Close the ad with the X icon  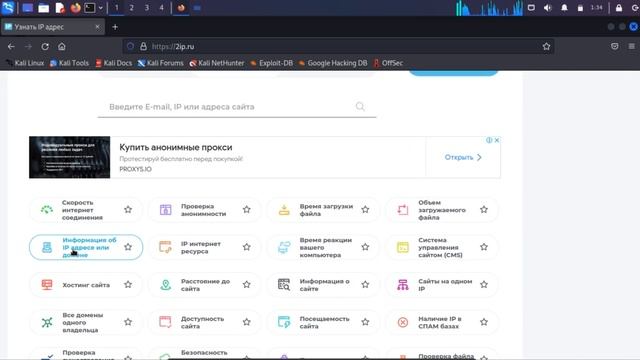tap(497, 140)
